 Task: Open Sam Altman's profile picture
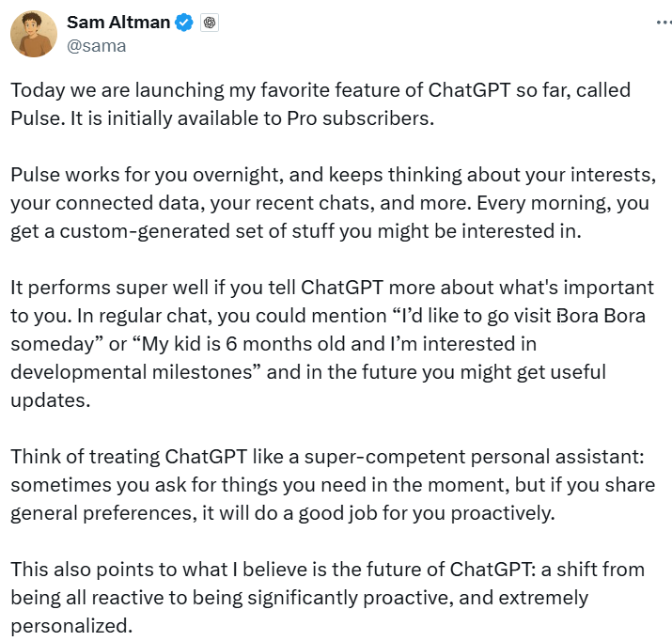tap(33, 35)
